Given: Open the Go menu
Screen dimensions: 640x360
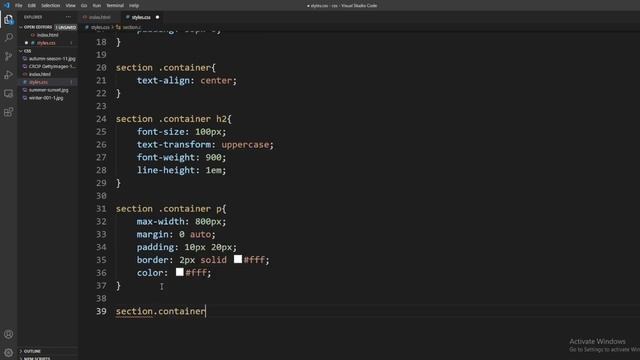Looking at the screenshot, I should pyautogui.click(x=84, y=6).
